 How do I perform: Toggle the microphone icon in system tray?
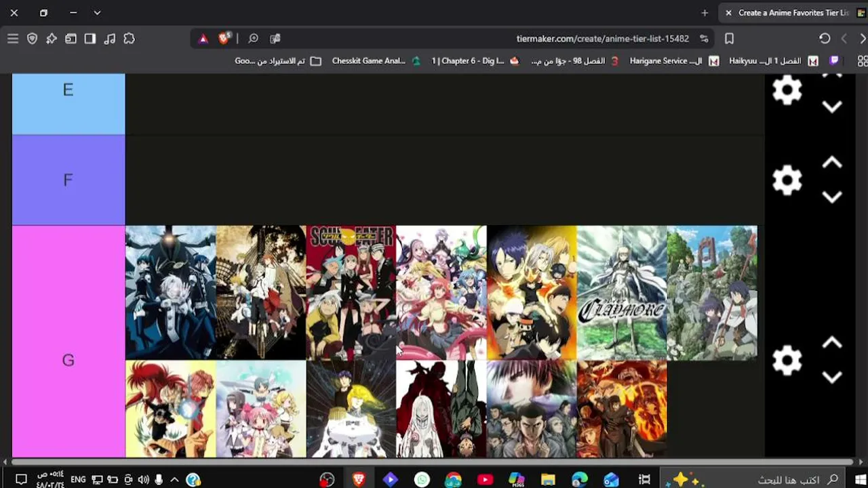[x=159, y=480]
